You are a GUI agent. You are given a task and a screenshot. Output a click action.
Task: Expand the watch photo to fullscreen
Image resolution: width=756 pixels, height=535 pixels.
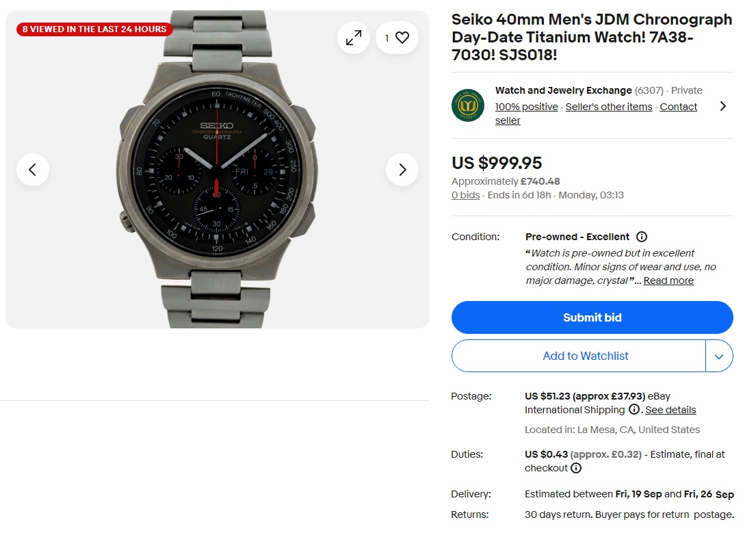click(x=354, y=38)
